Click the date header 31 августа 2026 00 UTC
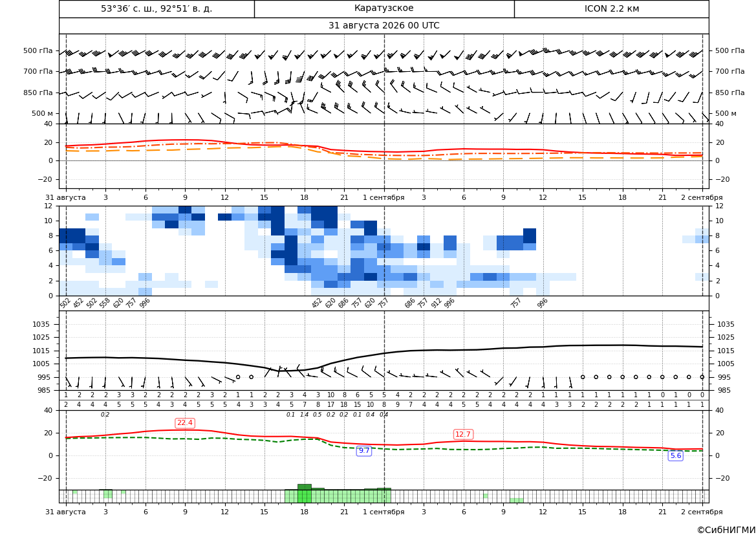Screen dimensions: 756x535 [x=383, y=26]
